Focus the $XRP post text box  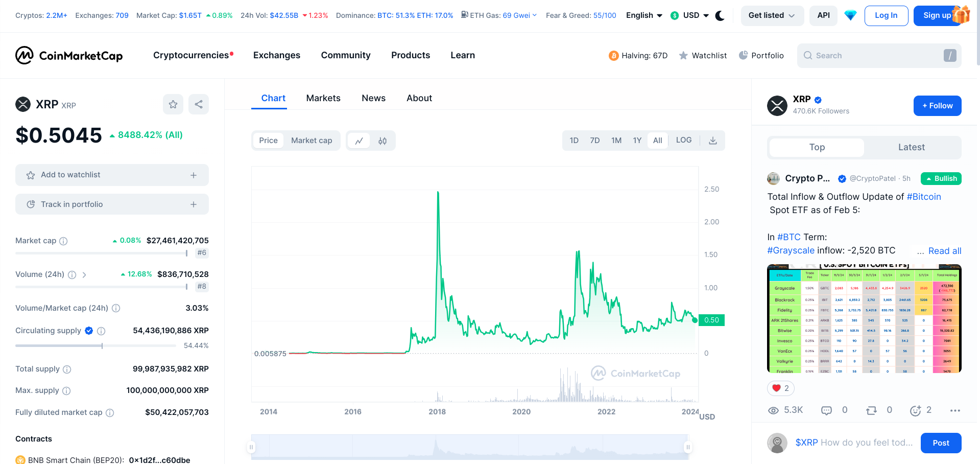pos(854,443)
